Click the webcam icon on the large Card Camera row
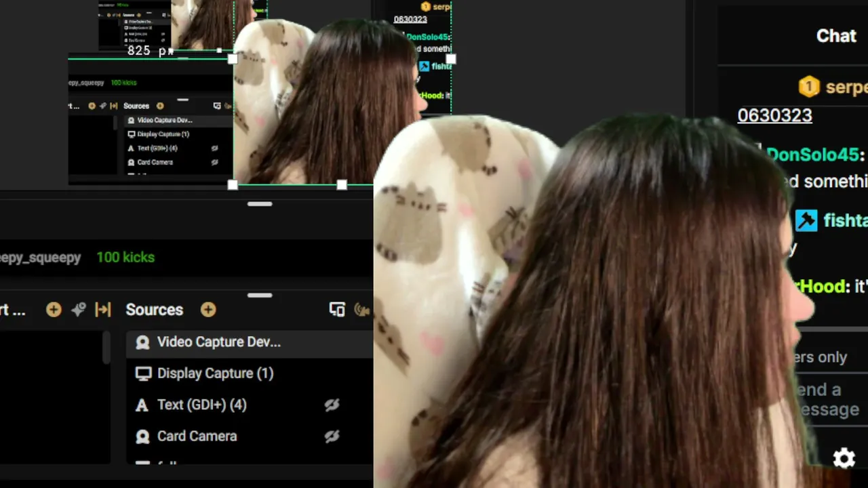Viewport: 868px width, 488px height. 142,436
